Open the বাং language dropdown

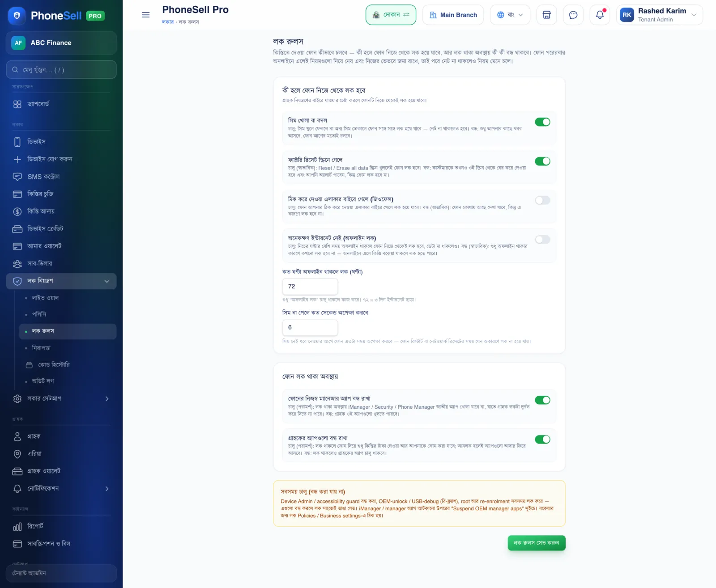click(x=510, y=15)
